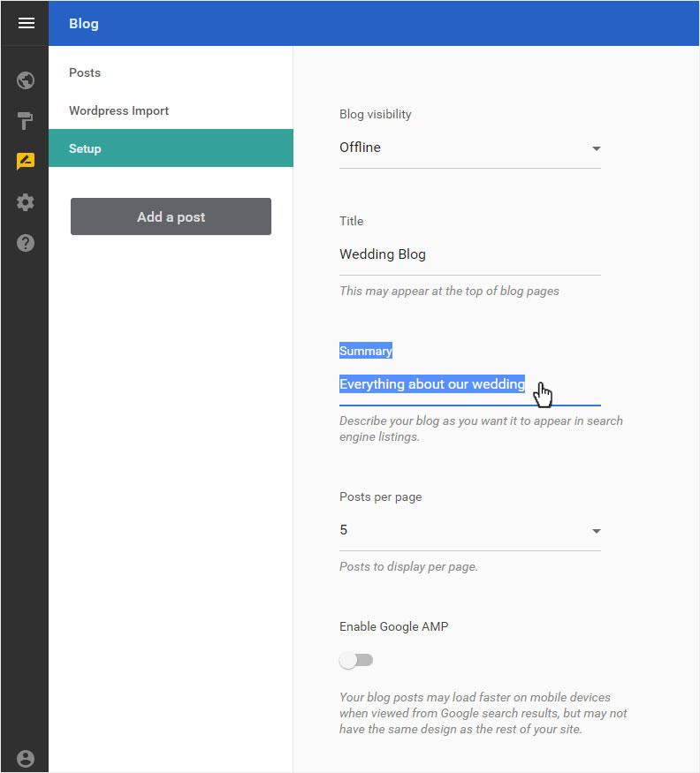The height and width of the screenshot is (773, 700).
Task: Click the highlighted Summary label
Action: click(x=366, y=351)
